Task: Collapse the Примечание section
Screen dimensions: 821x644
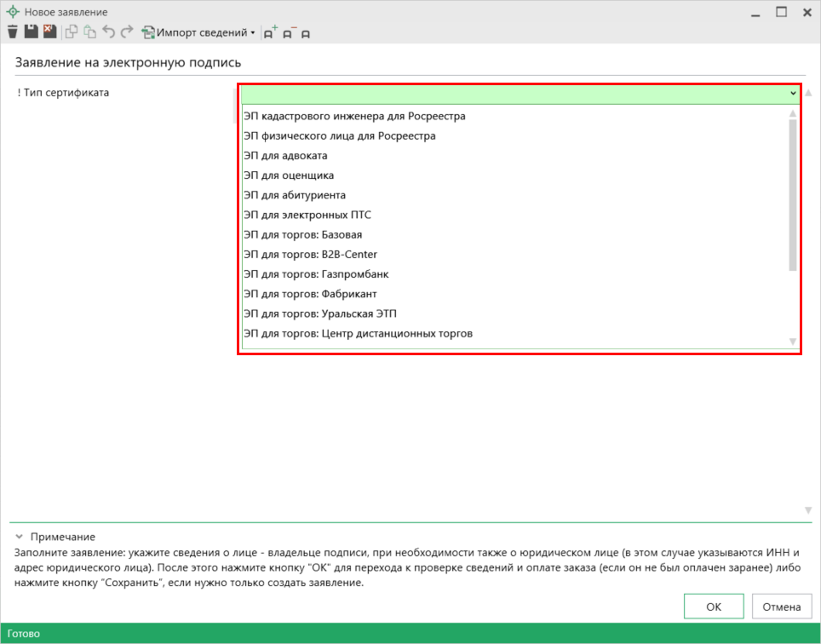Action: coord(20,537)
